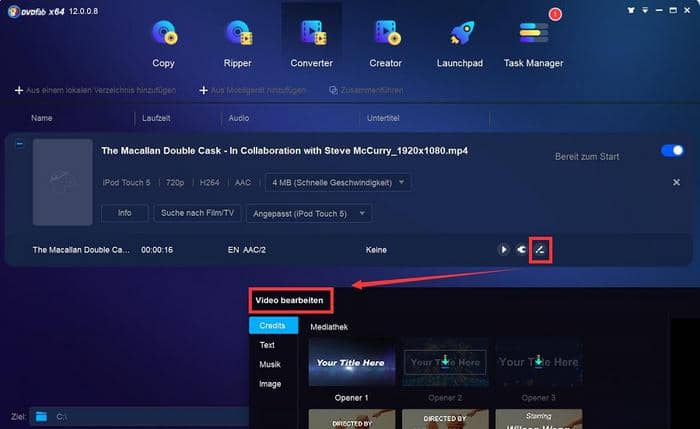Click the subtitle value 'Keine'

coord(376,250)
